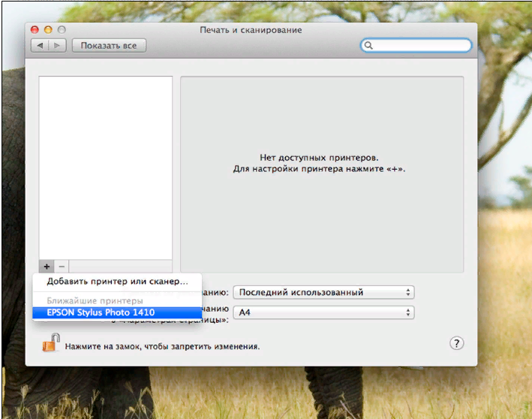The width and height of the screenshot is (532, 419).
Task: Open the A4 paper size dropdown
Action: (323, 312)
